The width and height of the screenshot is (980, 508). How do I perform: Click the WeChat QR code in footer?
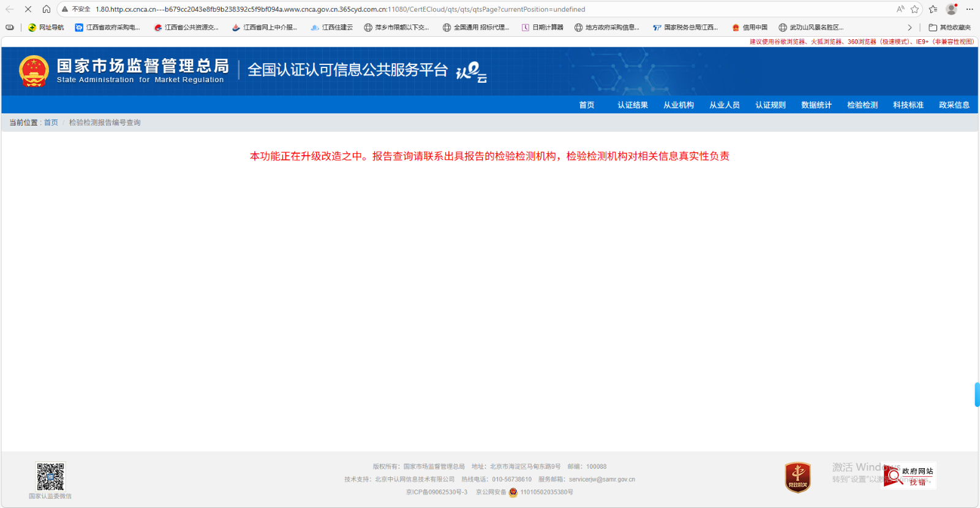coord(50,477)
